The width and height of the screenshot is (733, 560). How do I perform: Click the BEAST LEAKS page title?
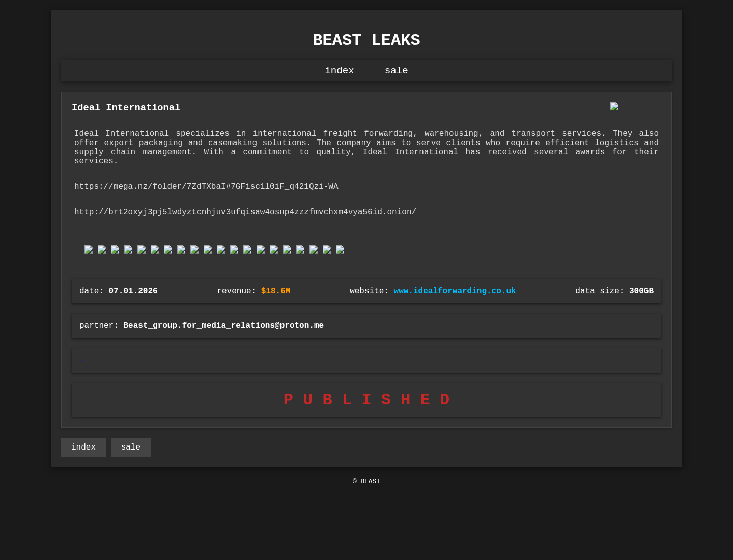366,40
